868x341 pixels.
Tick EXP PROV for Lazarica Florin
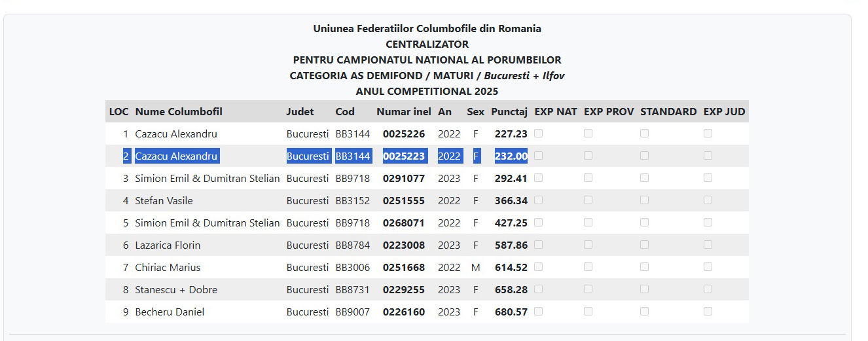click(x=588, y=245)
